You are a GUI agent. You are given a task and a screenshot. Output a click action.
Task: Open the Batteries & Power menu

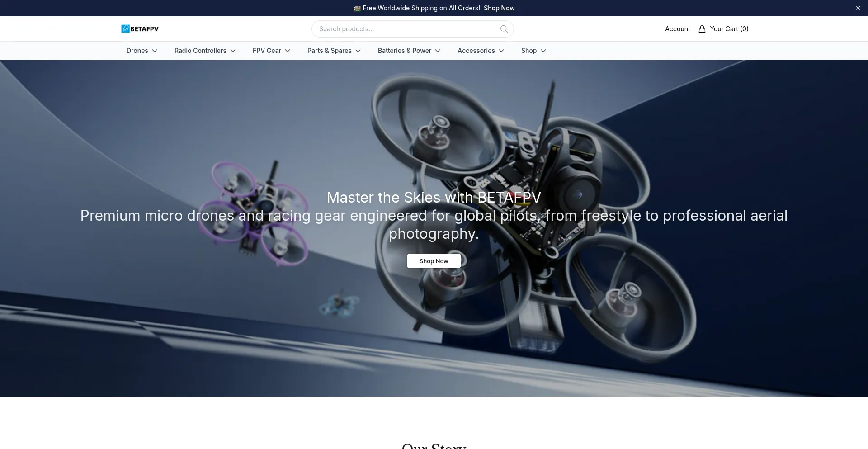405,51
